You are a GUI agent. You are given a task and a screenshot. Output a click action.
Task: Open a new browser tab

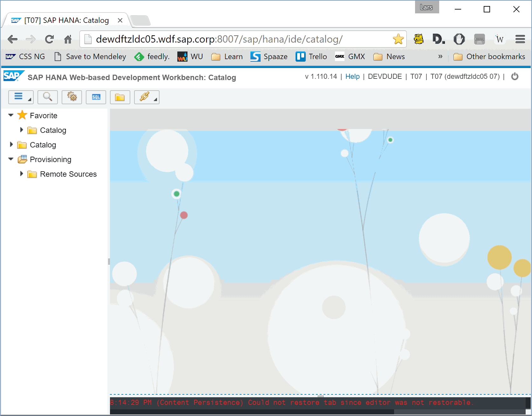tap(140, 20)
